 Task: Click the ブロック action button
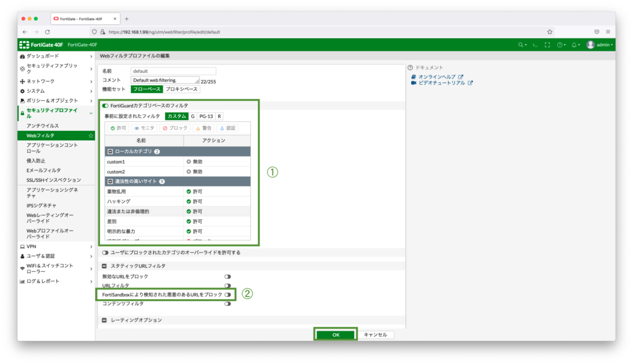click(175, 129)
